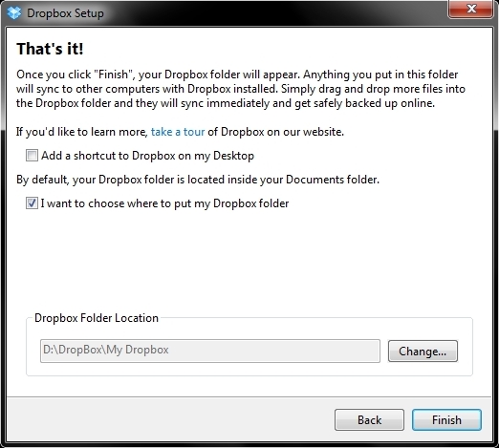The height and width of the screenshot is (448, 499).
Task: Click the gray footer area left of Back
Action: pos(170,419)
